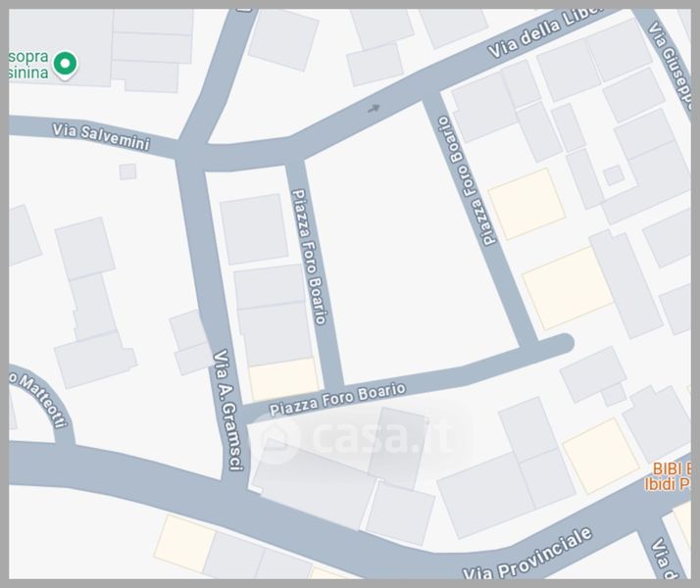This screenshot has height=588, width=700.
Task: Select yellow building beside Via A. Gramsci label
Action: point(283,379)
